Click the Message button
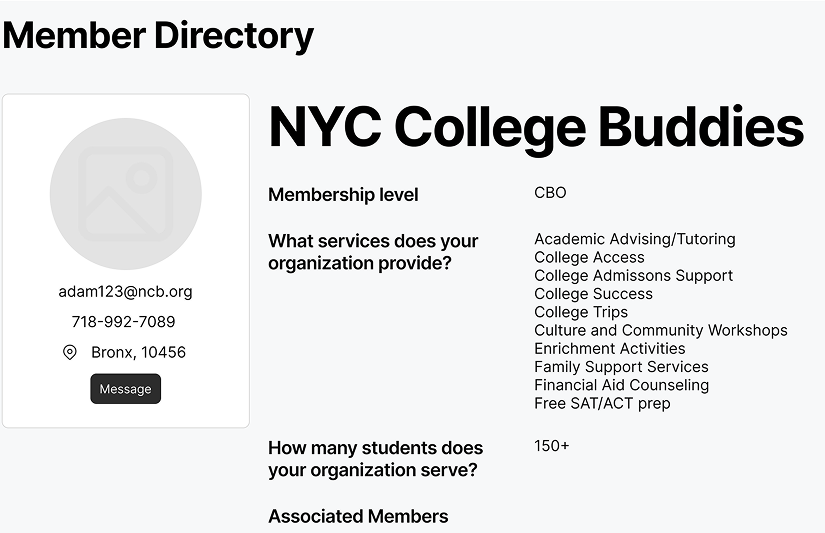This screenshot has height=533, width=825. [125, 389]
